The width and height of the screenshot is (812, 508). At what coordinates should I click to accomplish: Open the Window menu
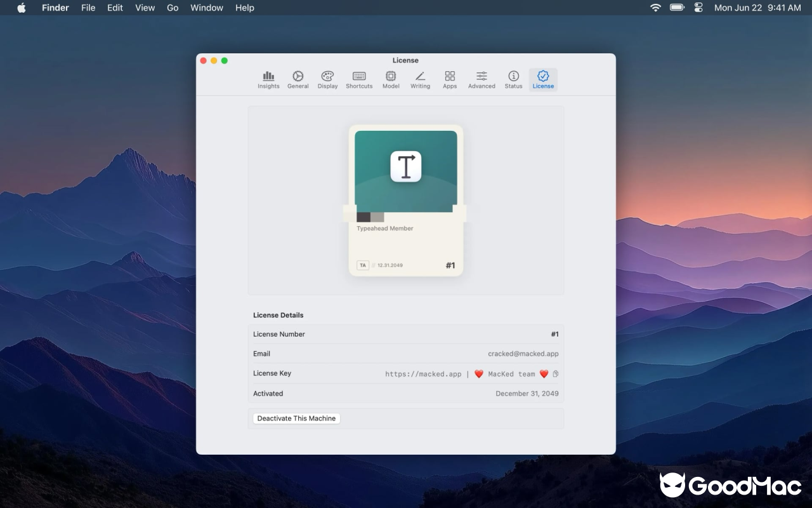point(207,8)
